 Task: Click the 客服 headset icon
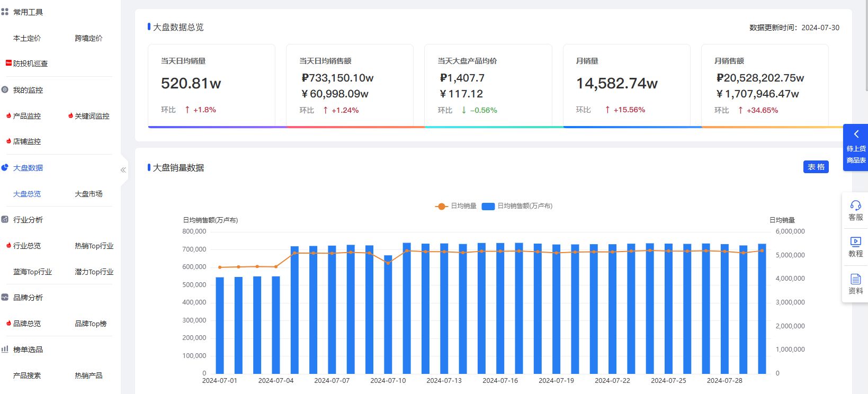(855, 205)
